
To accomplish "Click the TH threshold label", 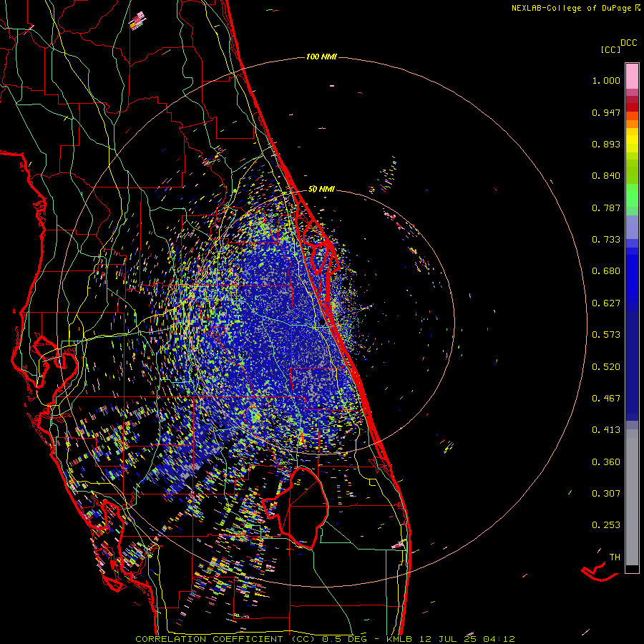I will 615,557.
